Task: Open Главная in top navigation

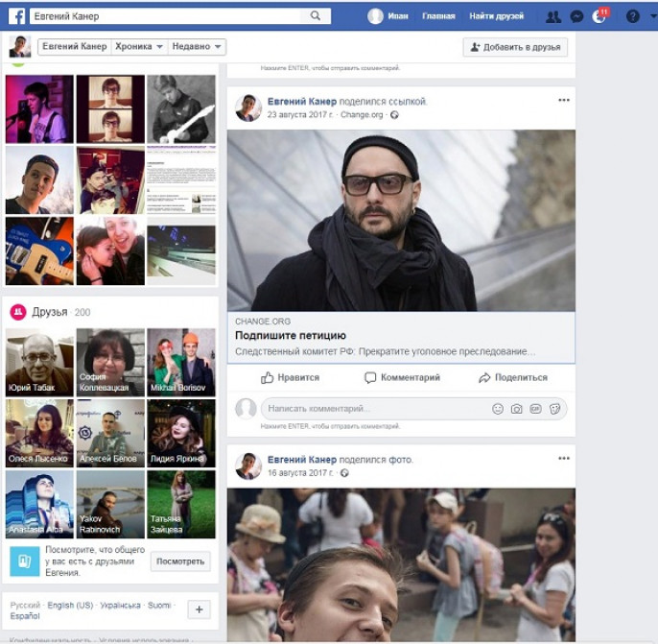Action: (x=438, y=16)
